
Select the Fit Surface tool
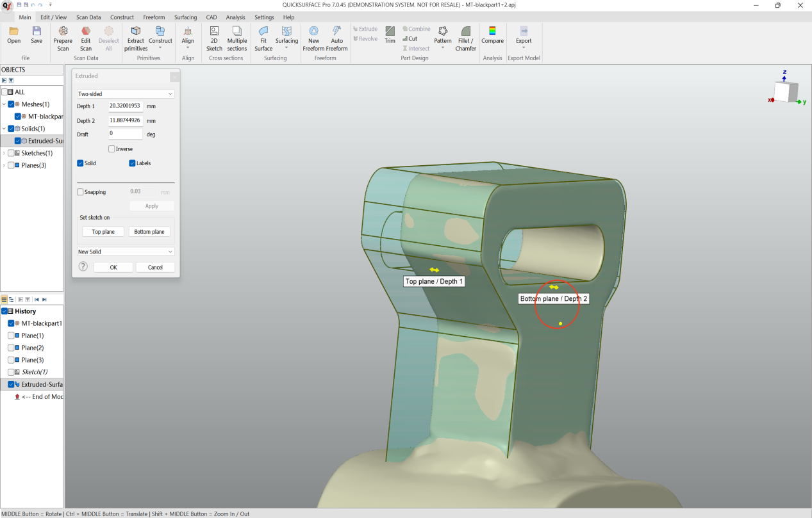pos(263,37)
